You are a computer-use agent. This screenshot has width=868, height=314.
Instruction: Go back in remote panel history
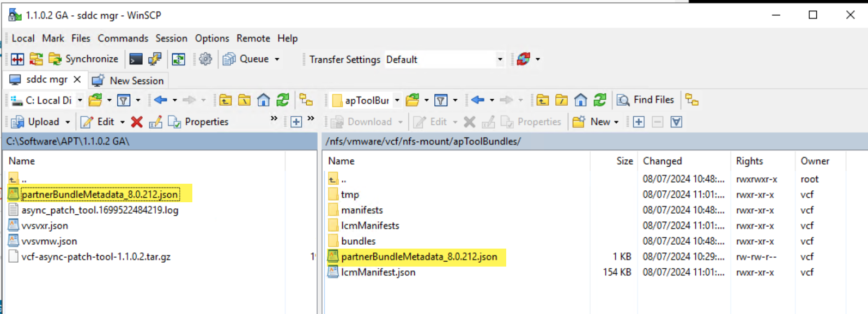478,100
